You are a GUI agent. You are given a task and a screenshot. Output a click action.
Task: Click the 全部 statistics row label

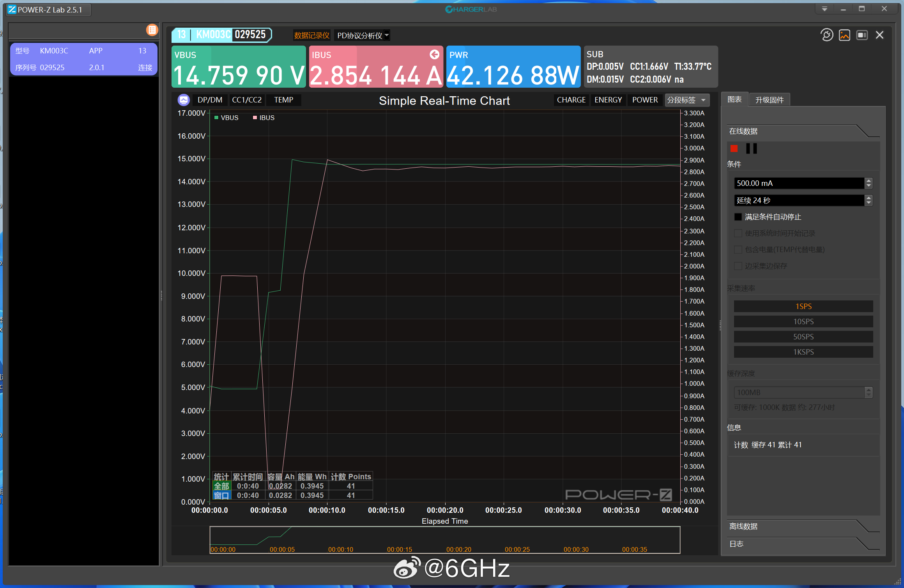pos(221,486)
